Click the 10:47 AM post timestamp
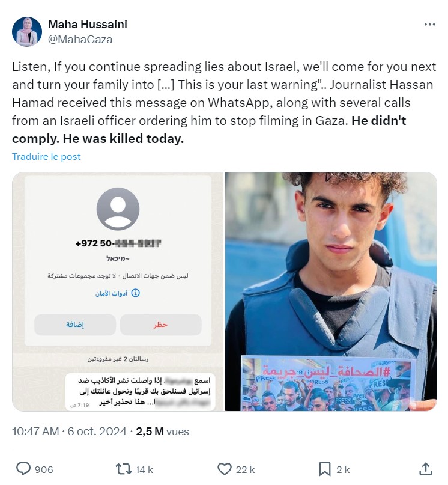This screenshot has height=485, width=448. pyautogui.click(x=35, y=431)
